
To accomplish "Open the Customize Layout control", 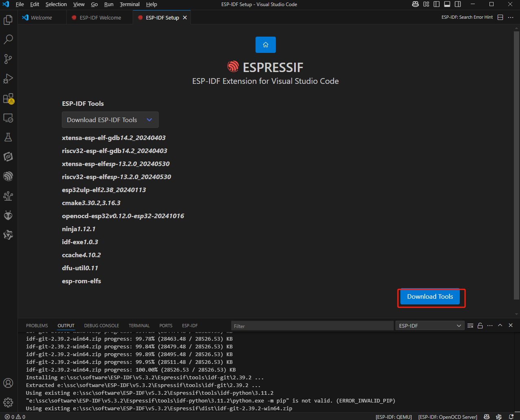I will (x=426, y=4).
